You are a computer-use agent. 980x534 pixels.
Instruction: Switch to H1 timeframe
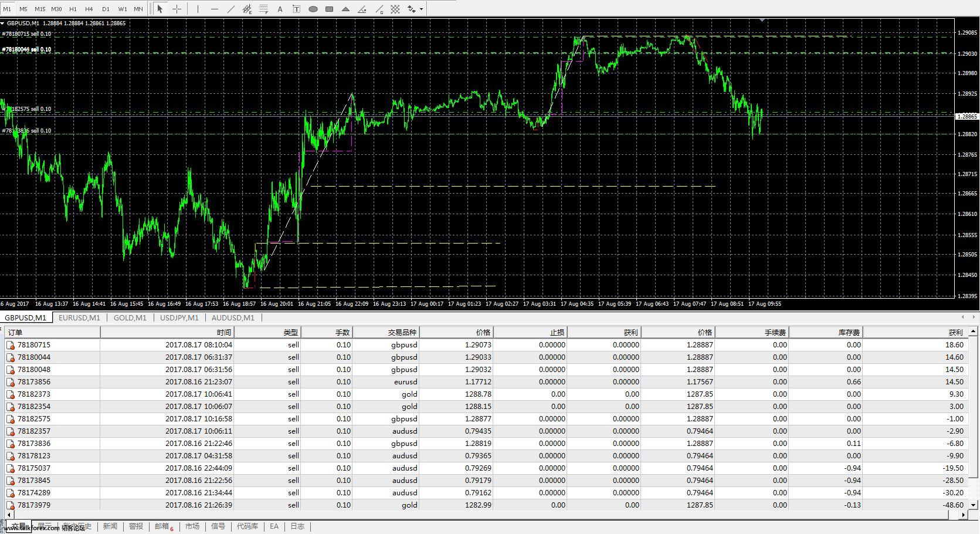point(73,9)
